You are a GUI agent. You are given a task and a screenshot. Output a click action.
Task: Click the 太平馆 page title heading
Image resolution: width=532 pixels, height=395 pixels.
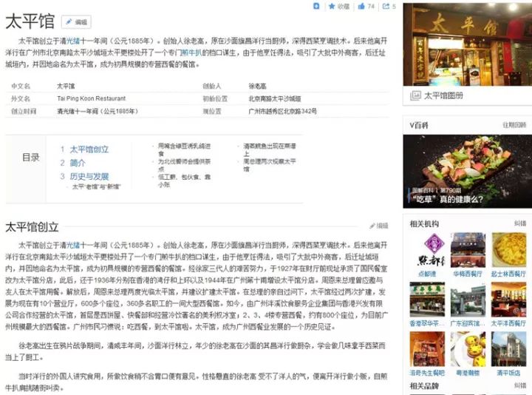30,21
